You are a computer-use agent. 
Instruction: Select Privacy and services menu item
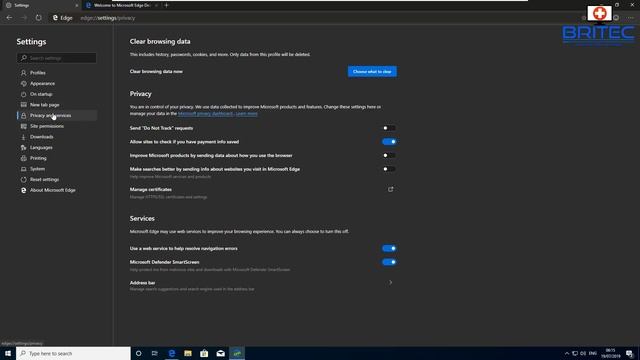57,116
